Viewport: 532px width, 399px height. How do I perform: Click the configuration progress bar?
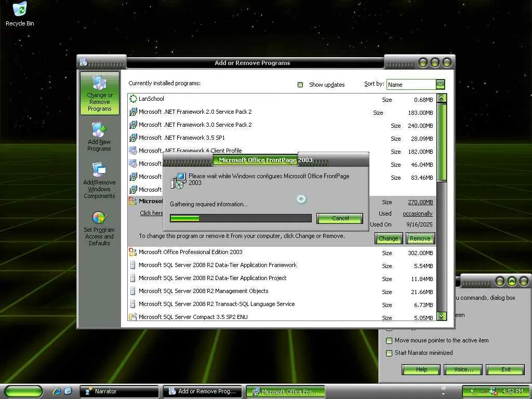[241, 218]
